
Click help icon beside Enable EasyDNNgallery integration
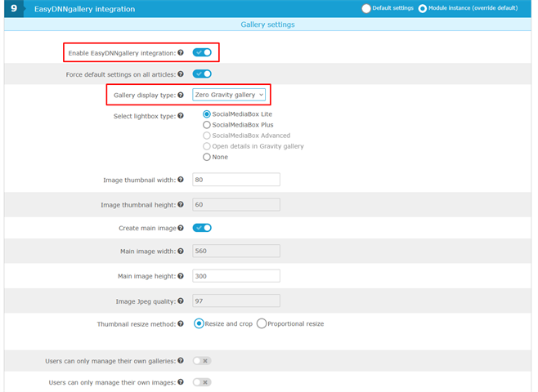[x=181, y=53]
